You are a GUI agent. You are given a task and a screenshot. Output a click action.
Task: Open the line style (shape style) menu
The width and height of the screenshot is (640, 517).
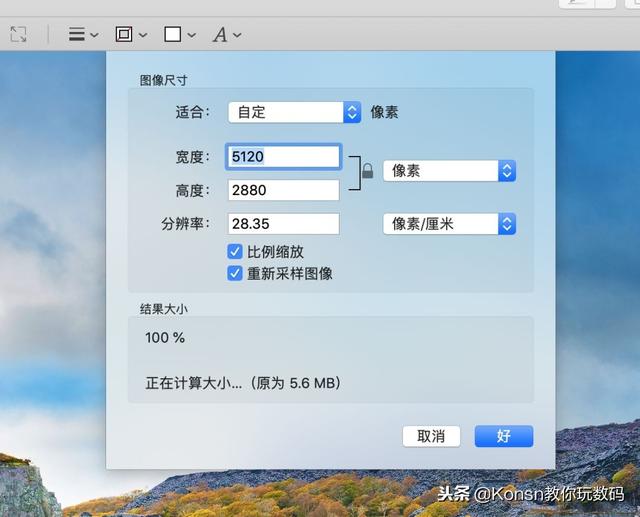pyautogui.click(x=77, y=34)
